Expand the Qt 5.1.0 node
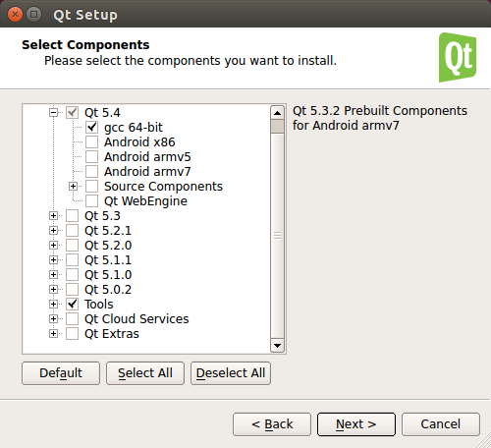The image size is (491, 448). pos(53,275)
